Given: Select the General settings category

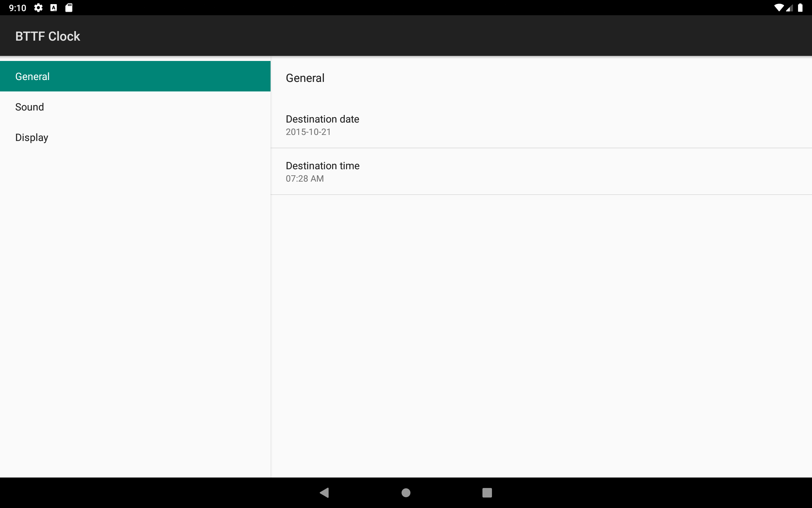Looking at the screenshot, I should point(135,76).
